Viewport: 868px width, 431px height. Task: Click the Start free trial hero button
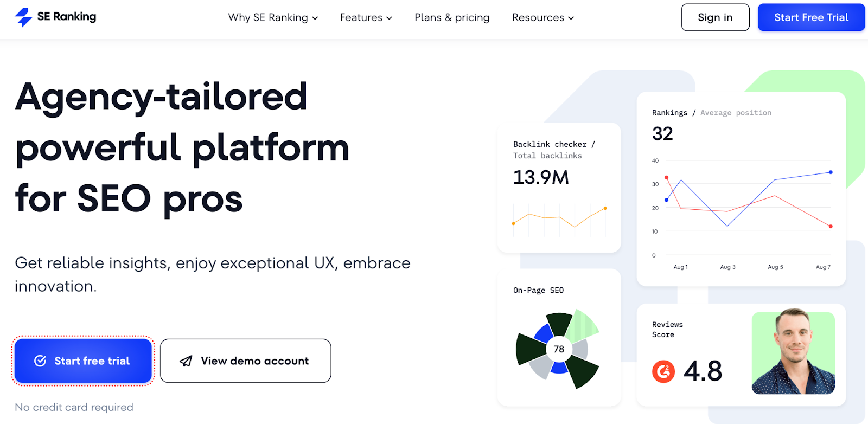(83, 361)
